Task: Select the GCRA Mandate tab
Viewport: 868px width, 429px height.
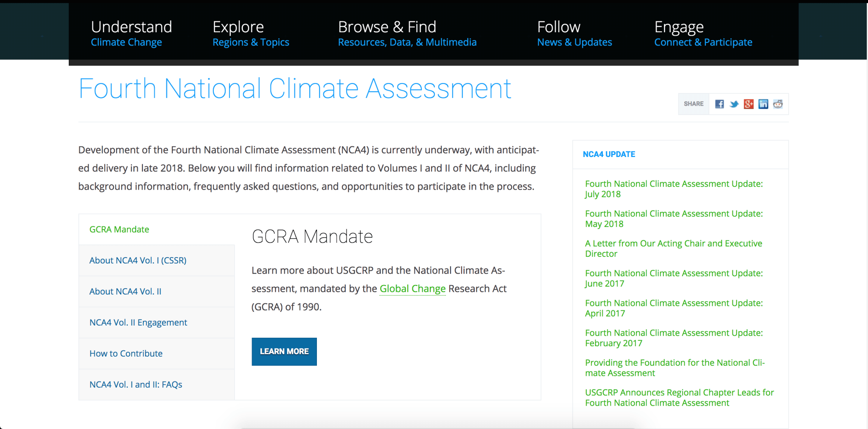Action: tap(119, 230)
